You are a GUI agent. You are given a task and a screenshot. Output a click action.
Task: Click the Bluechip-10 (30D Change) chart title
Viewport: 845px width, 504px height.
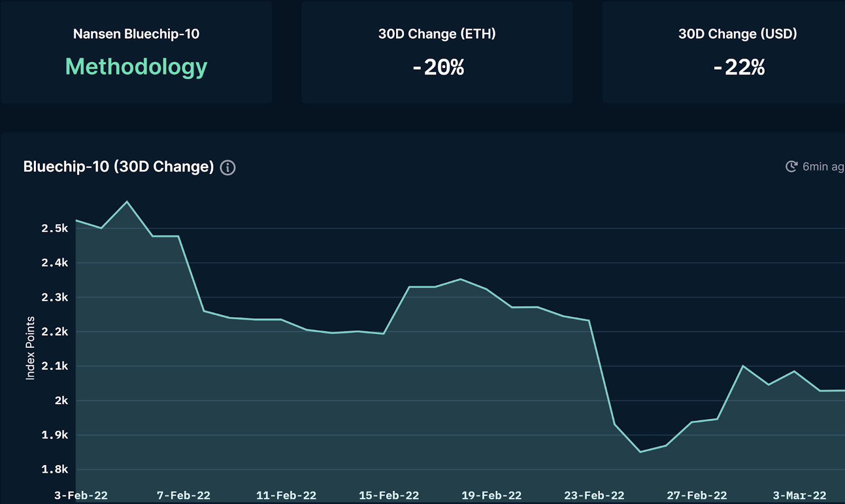point(119,167)
